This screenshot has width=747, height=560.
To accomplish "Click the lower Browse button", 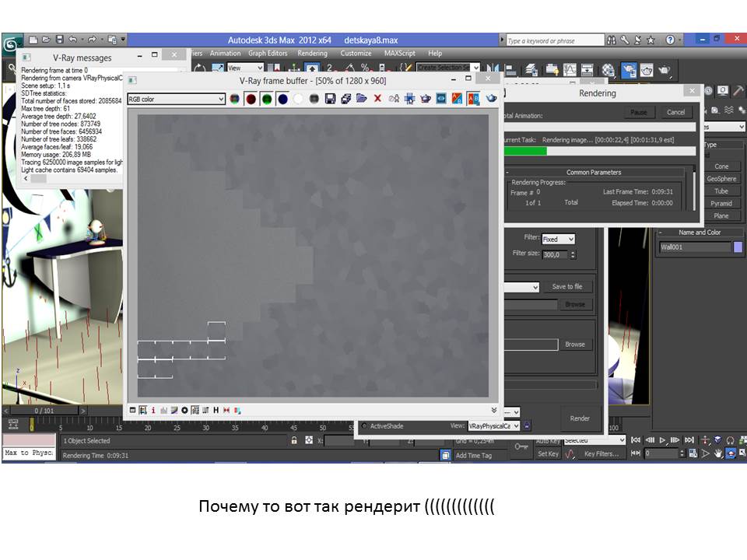I will click(575, 345).
